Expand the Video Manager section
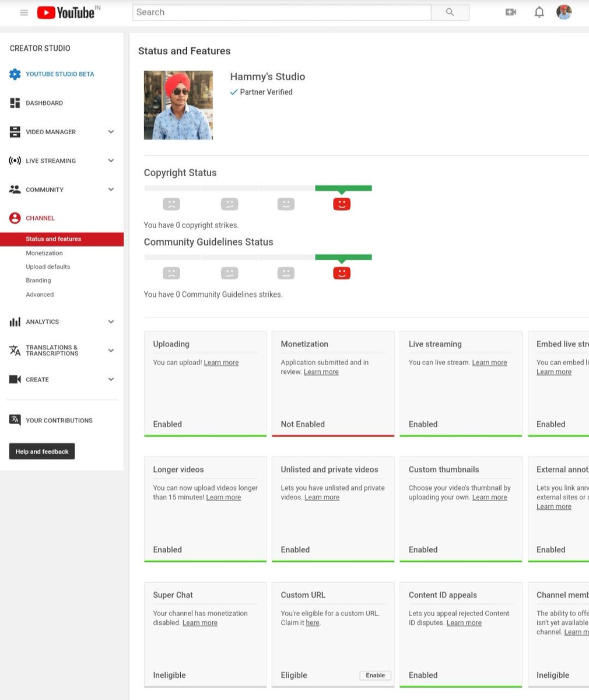The width and height of the screenshot is (589, 700). [x=111, y=132]
